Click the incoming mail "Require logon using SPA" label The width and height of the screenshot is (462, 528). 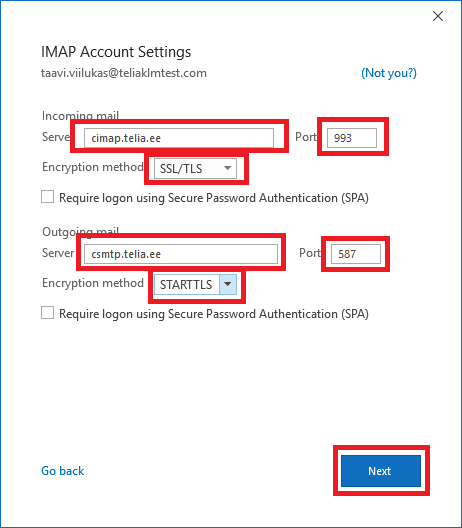point(214,198)
